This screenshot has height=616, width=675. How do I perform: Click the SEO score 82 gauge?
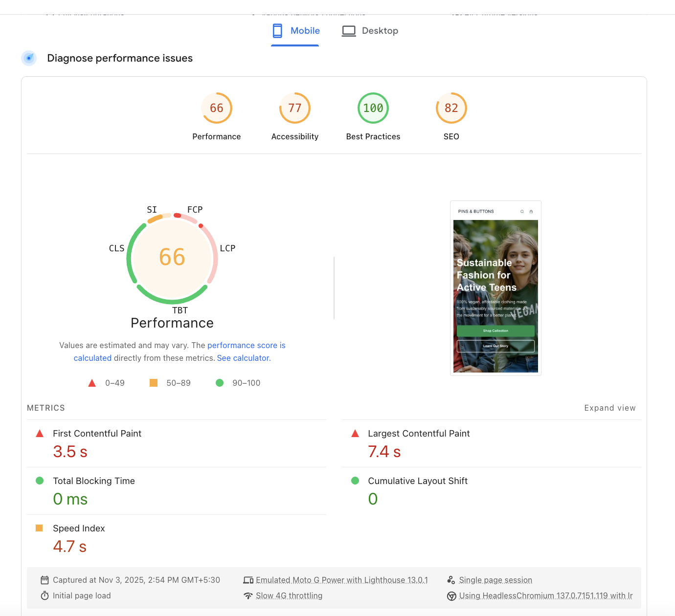pyautogui.click(x=451, y=108)
